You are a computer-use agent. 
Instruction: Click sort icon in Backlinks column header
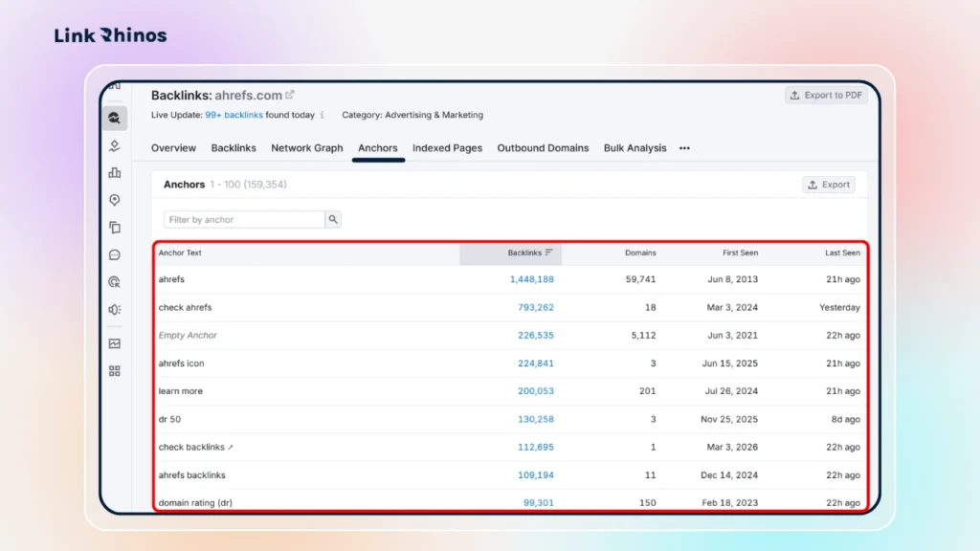(548, 253)
